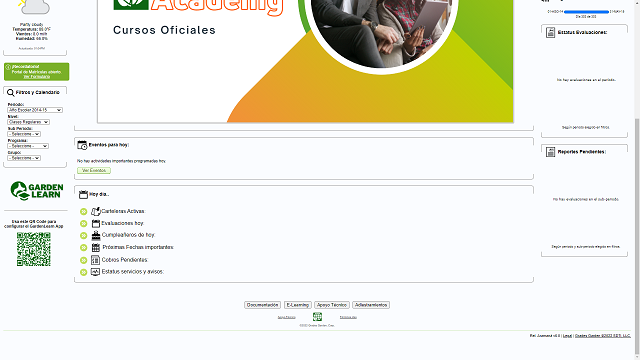
Task: Expand the Estatus servicios y avisos arrow
Action: (84, 272)
